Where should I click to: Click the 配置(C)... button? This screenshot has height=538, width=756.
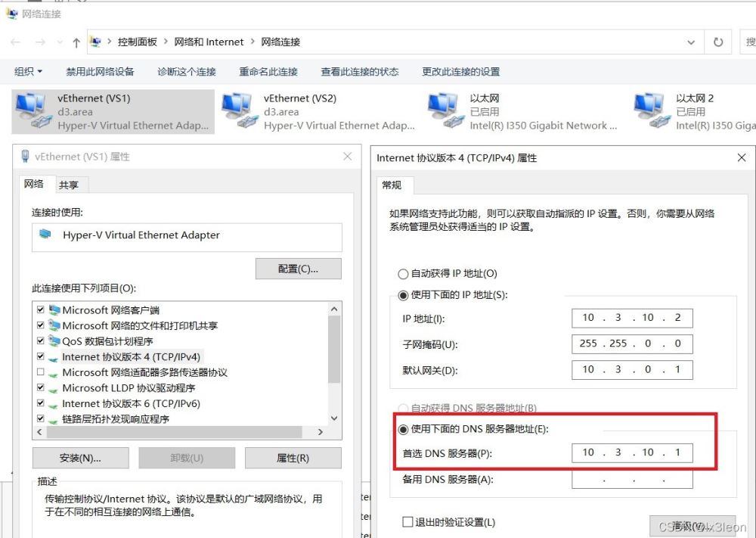(299, 269)
